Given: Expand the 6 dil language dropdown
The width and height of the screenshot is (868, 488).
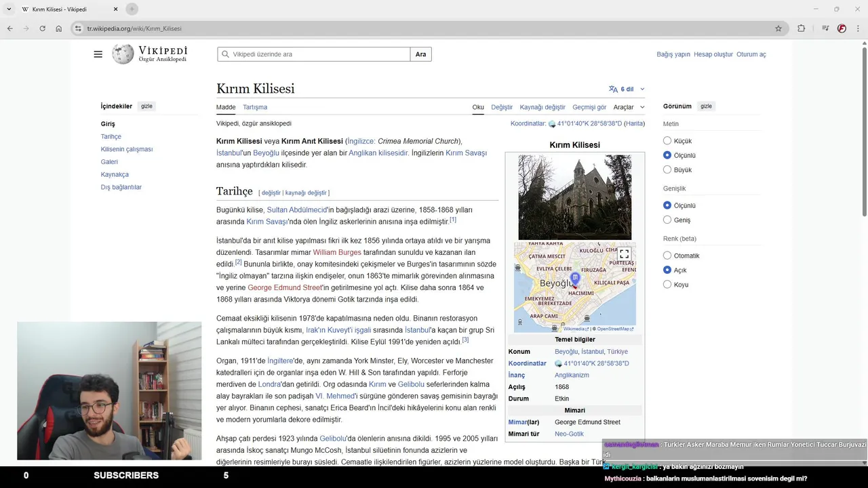Looking at the screenshot, I should click(x=627, y=89).
